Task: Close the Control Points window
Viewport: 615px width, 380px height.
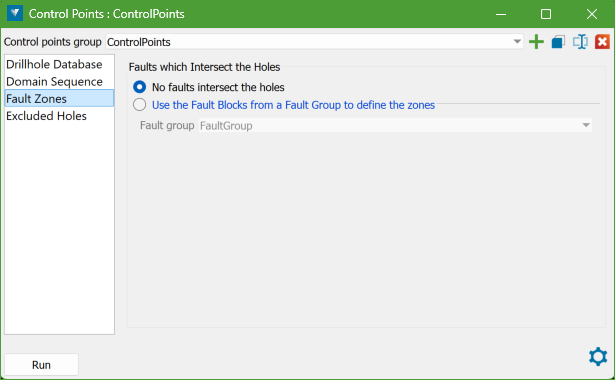Action: pos(591,14)
